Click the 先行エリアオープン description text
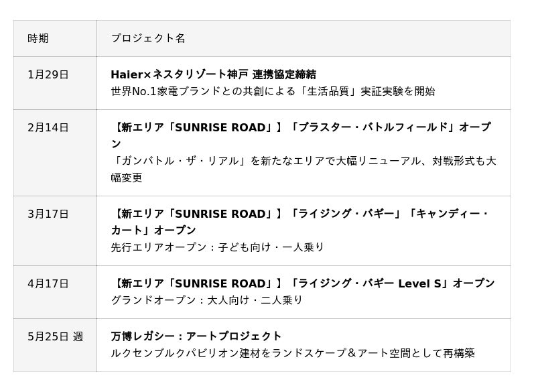The width and height of the screenshot is (536, 392). click(218, 247)
